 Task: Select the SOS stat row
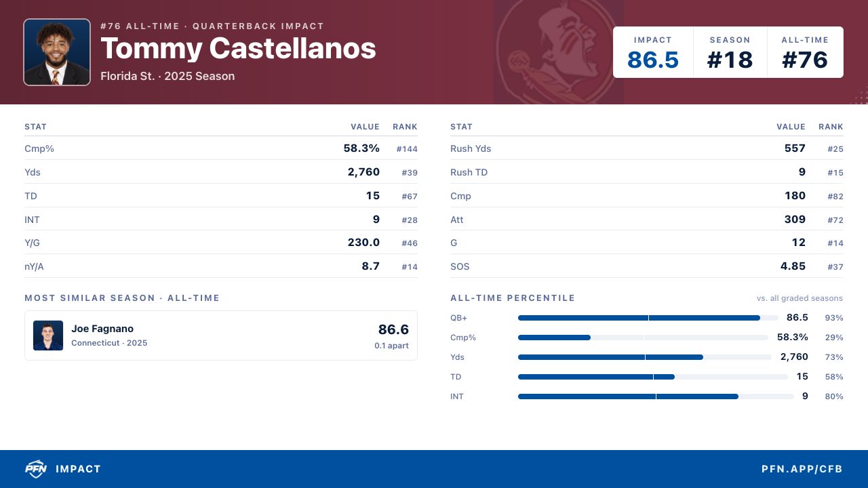[647, 266]
